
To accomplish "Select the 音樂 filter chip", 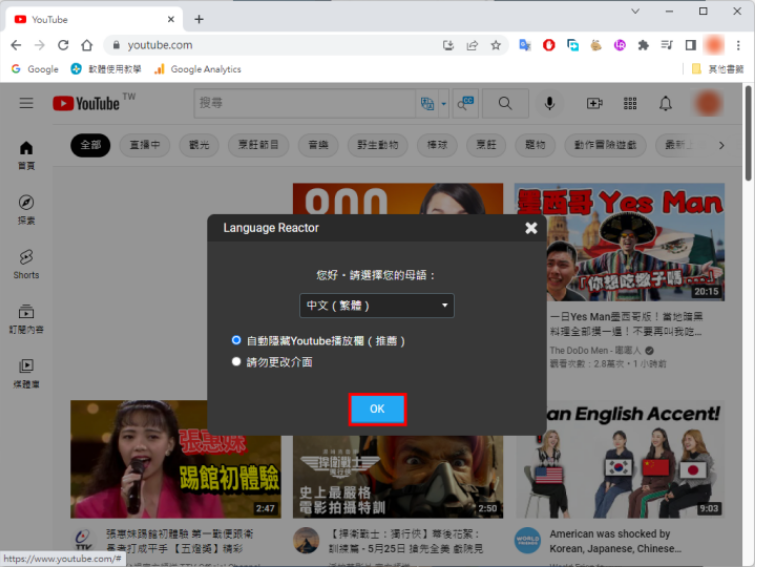I will click(318, 145).
